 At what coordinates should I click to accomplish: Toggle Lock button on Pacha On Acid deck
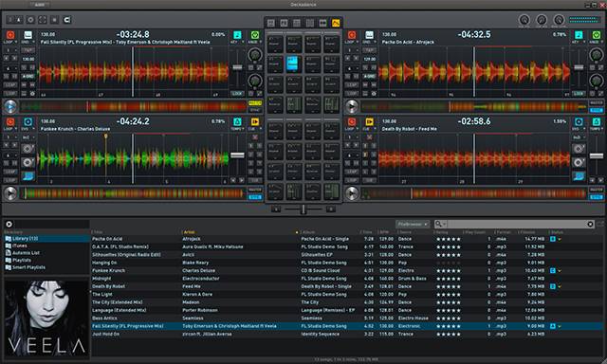(579, 94)
